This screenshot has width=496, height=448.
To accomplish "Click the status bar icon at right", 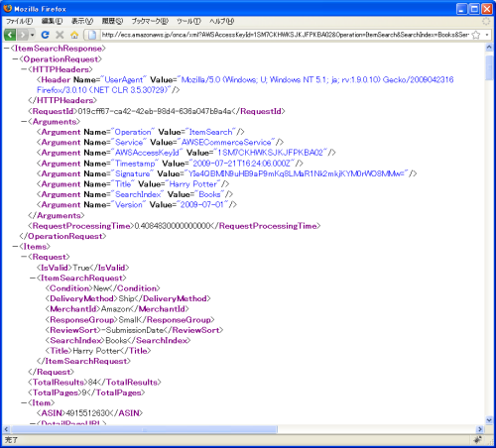I will 477,440.
